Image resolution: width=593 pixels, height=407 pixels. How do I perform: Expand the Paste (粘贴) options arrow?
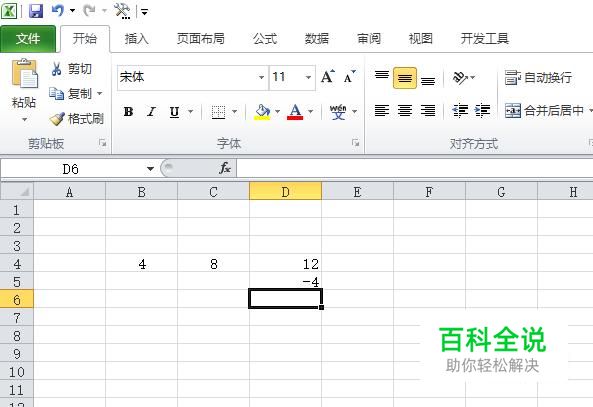tap(24, 120)
